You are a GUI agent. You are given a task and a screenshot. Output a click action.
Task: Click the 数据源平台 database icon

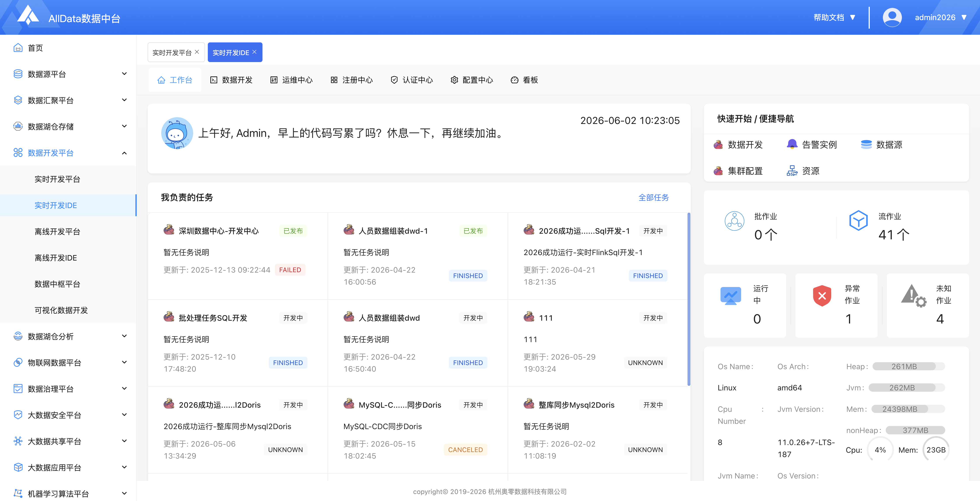point(18,74)
